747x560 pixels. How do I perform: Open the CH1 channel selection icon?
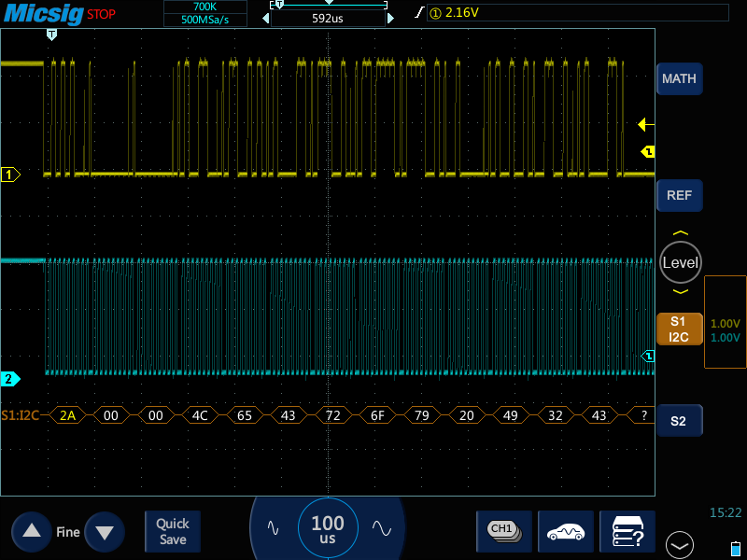pyautogui.click(x=504, y=531)
